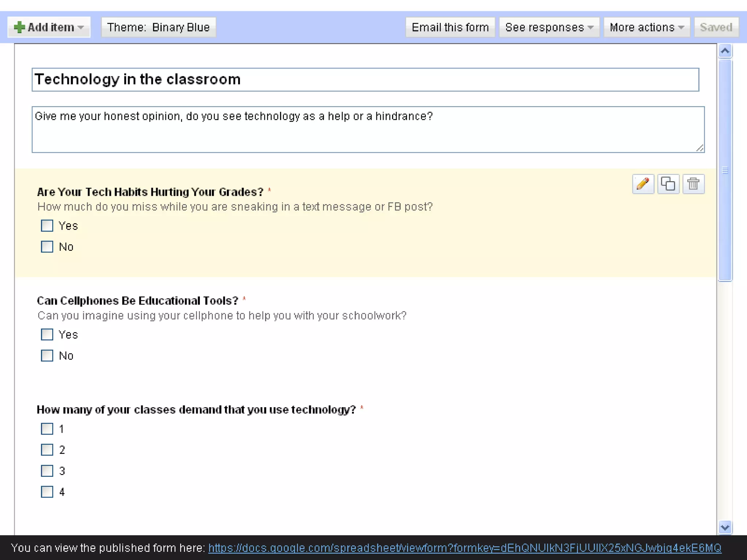Image resolution: width=747 pixels, height=560 pixels.
Task: Click the scrollbar up arrow
Action: (x=725, y=51)
